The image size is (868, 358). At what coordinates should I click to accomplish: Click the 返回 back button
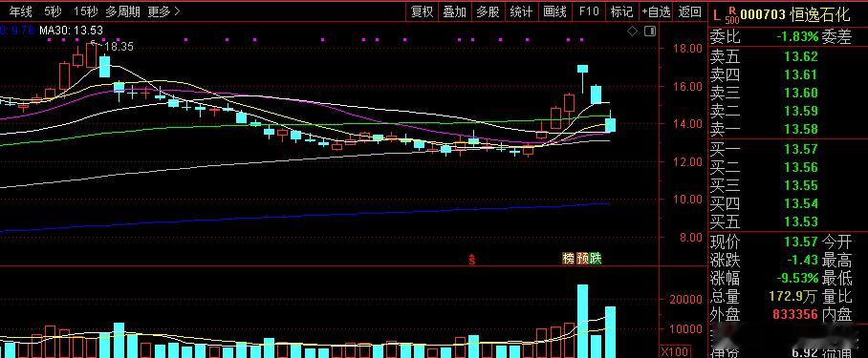point(690,11)
